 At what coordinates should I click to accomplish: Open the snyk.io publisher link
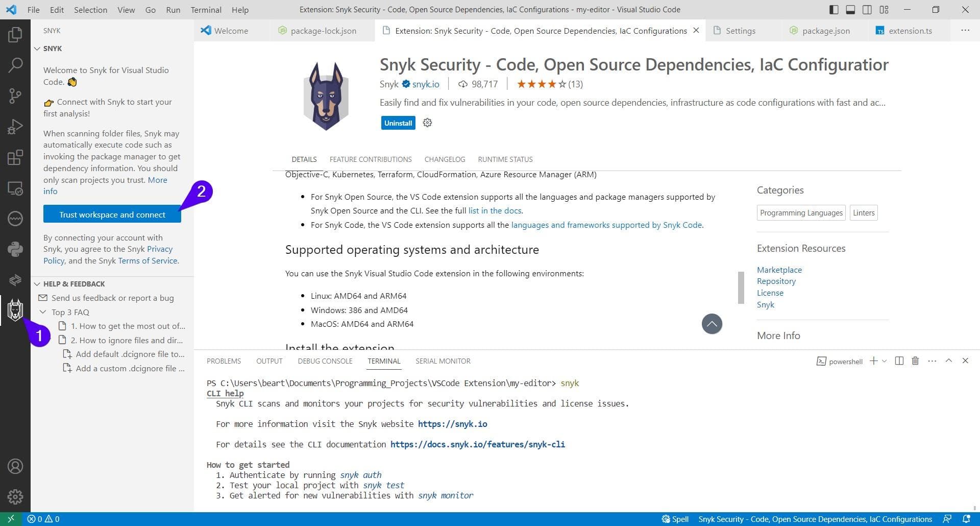[426, 84]
